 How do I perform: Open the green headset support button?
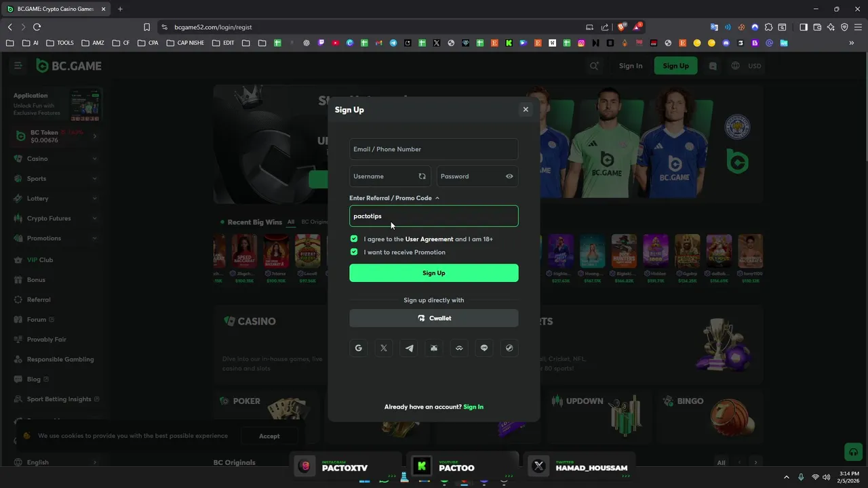point(853,452)
